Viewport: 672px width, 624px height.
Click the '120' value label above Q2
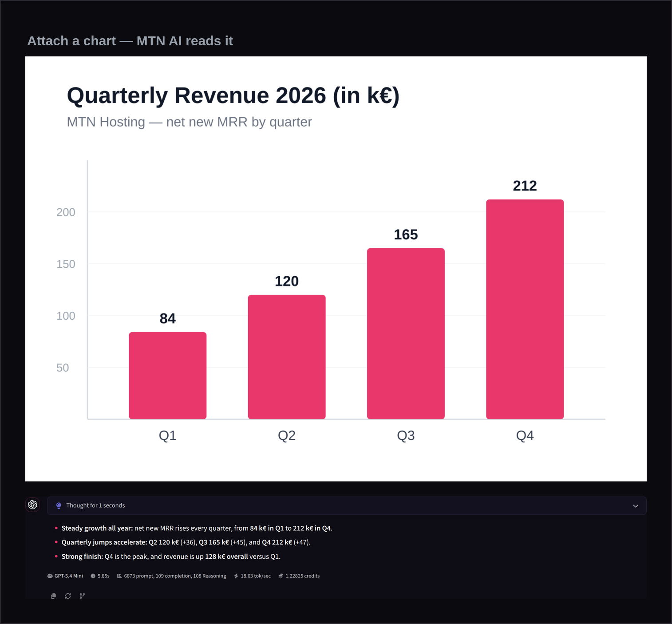click(287, 281)
